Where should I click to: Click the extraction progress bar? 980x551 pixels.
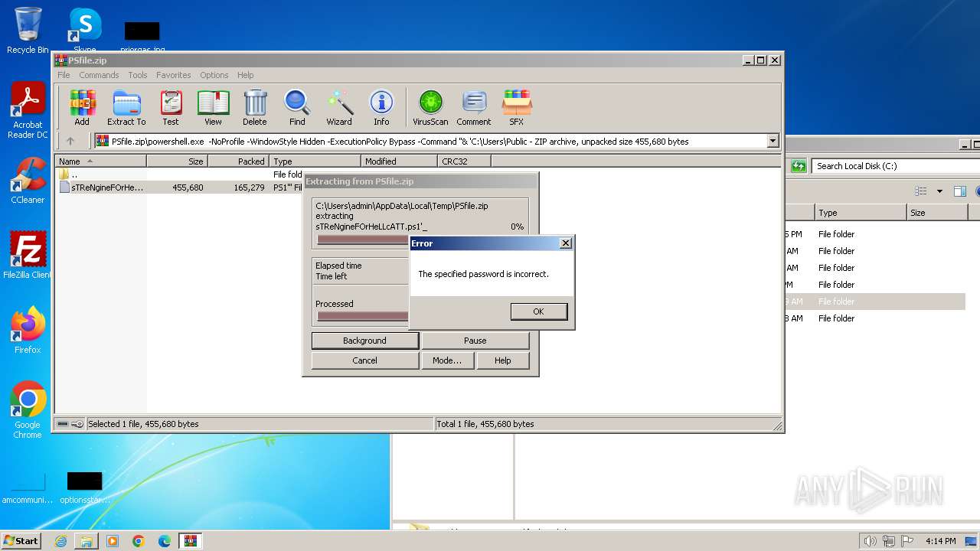(363, 240)
